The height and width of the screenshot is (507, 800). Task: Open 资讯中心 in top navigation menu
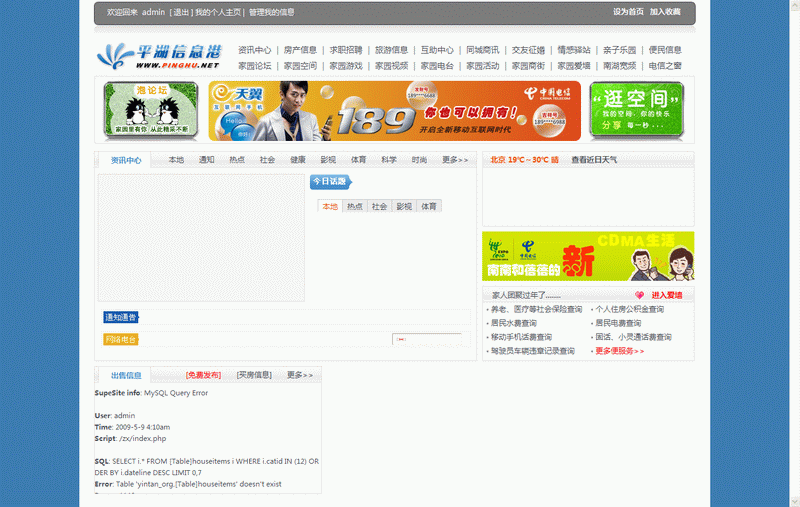pyautogui.click(x=255, y=50)
